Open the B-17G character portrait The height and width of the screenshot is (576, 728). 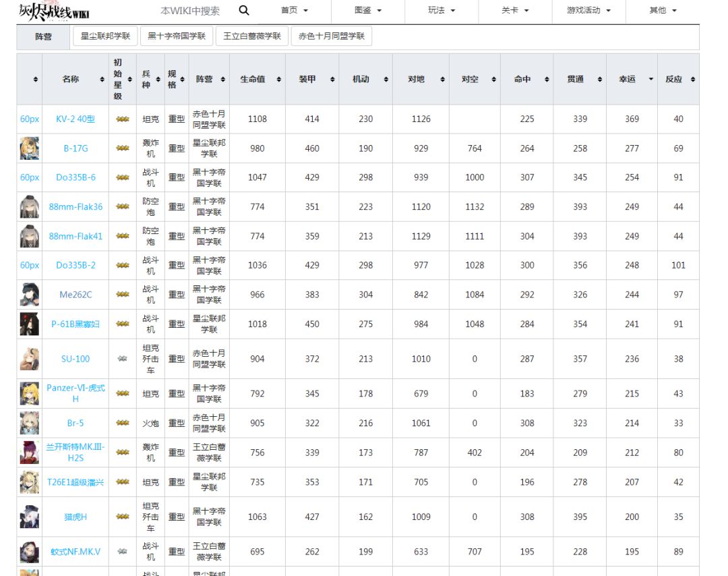[x=29, y=148]
